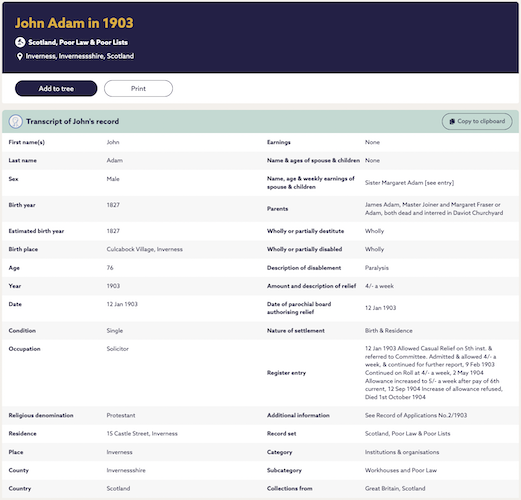Click the Age value '76'
The image size is (521, 500).
[110, 268]
